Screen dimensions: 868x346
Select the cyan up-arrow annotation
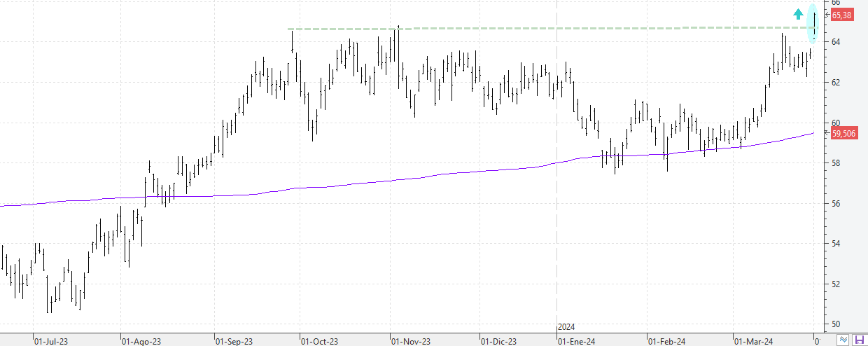pyautogui.click(x=798, y=13)
